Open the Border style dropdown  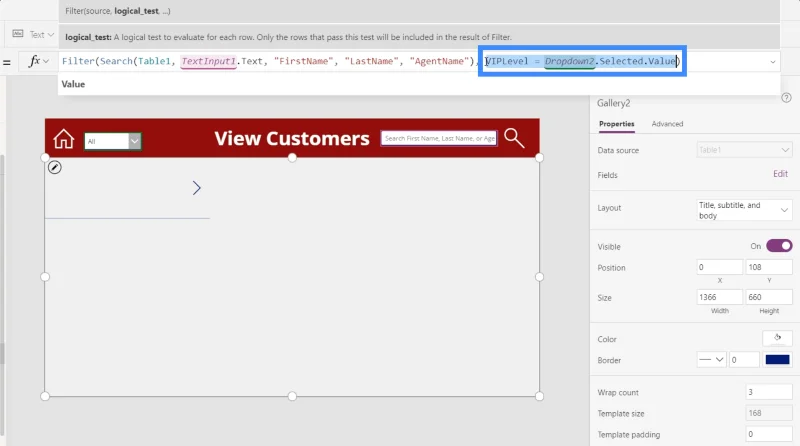[x=711, y=360]
